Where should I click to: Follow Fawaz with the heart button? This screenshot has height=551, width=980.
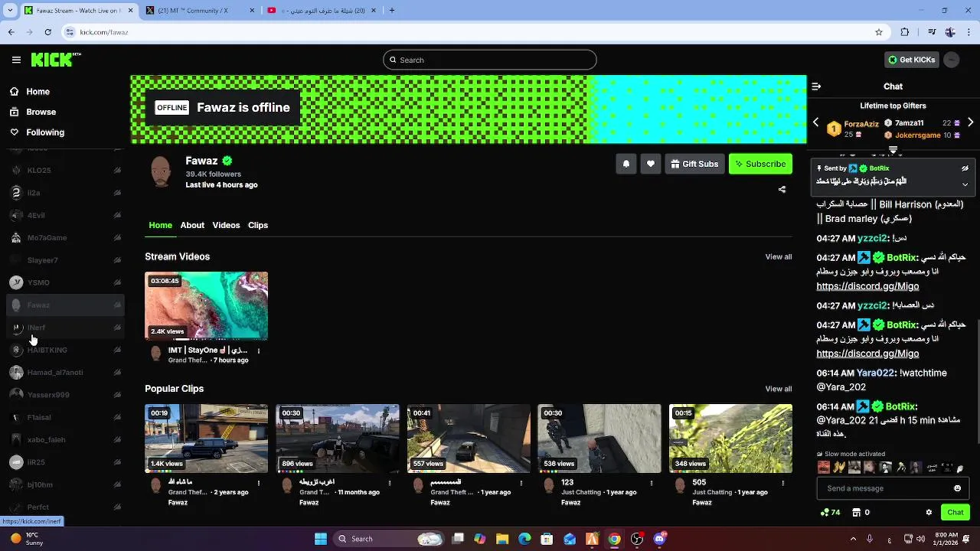click(651, 164)
